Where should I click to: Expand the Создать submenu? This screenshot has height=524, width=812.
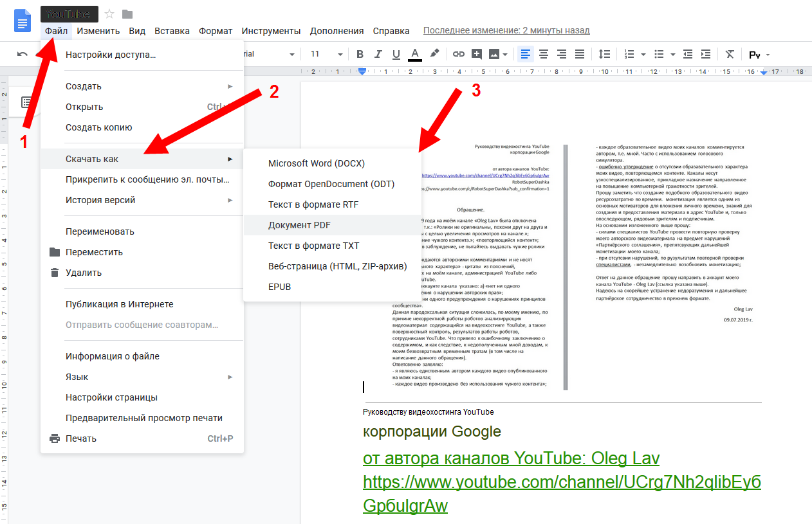coord(142,86)
